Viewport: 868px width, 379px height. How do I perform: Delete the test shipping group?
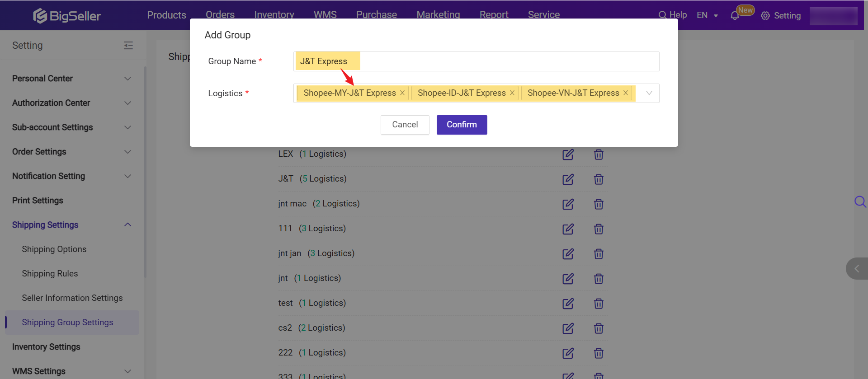tap(599, 304)
